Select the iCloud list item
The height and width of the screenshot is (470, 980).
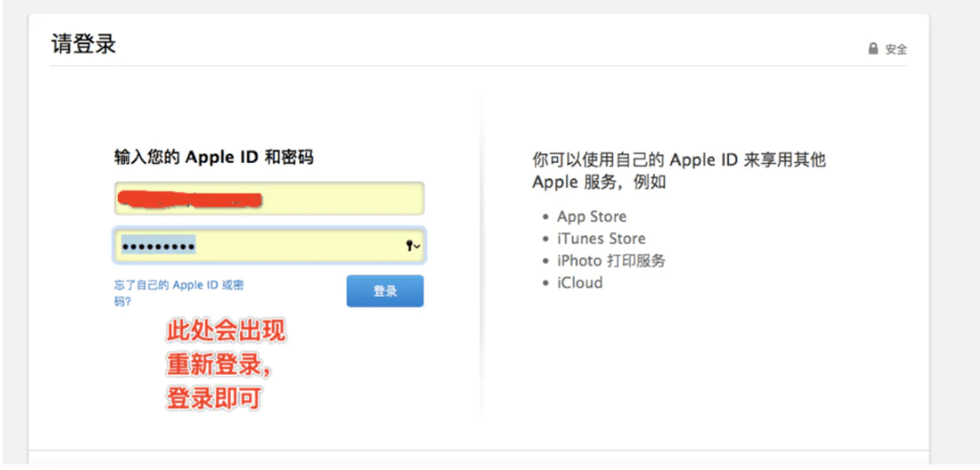(x=580, y=283)
